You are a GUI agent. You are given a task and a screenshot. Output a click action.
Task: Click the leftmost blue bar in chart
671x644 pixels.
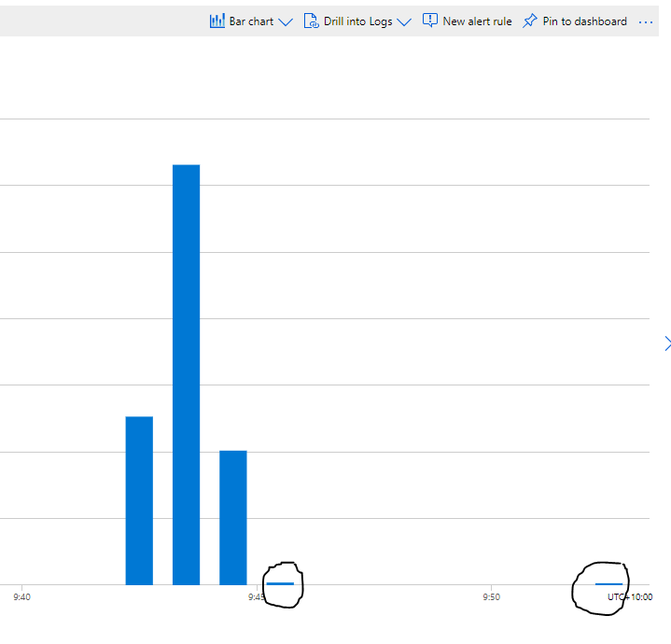coord(139,499)
